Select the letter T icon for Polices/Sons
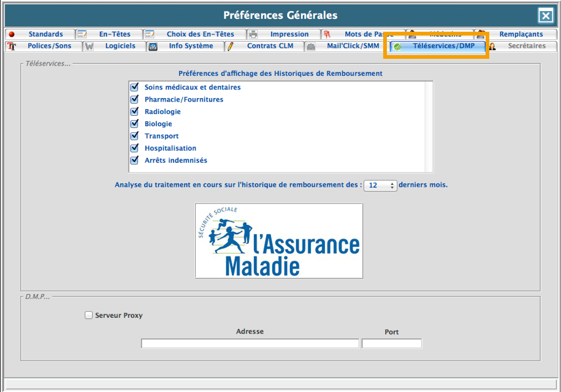This screenshot has width=561, height=392. tap(12, 46)
